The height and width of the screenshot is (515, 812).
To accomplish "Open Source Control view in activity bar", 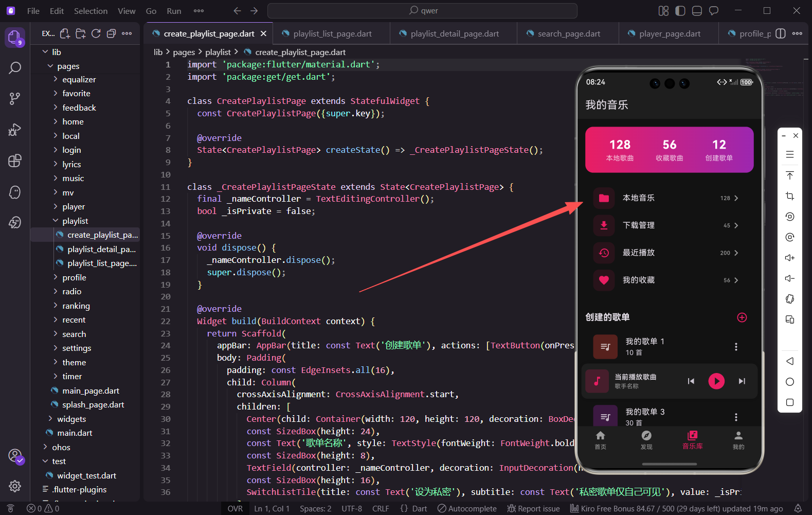I will [15, 98].
